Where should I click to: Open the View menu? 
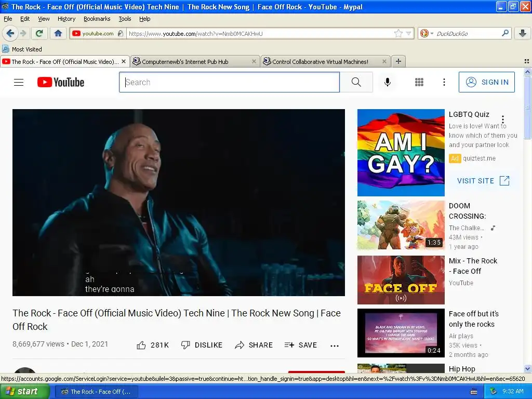tap(44, 19)
